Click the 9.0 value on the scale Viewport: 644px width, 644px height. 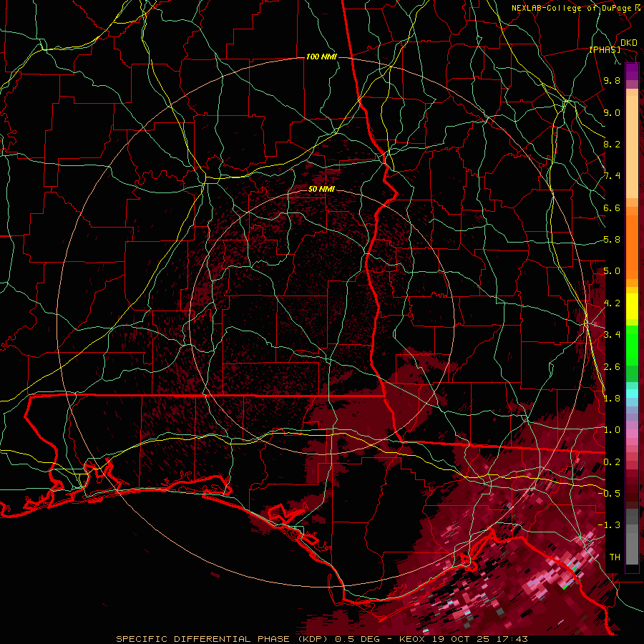(612, 112)
